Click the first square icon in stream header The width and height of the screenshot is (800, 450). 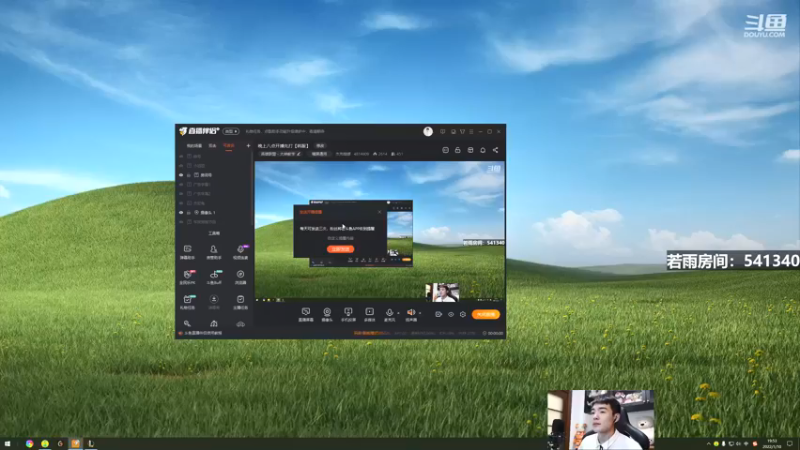tap(445, 150)
